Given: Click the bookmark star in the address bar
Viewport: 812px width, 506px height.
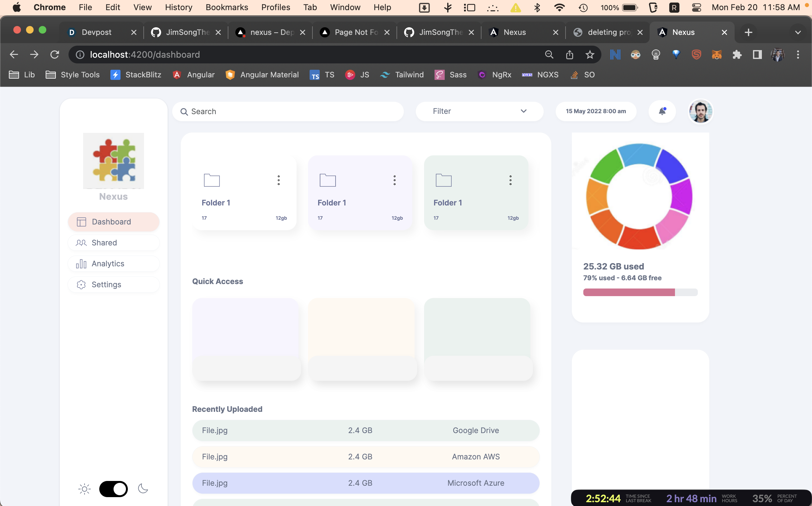Looking at the screenshot, I should (x=590, y=55).
